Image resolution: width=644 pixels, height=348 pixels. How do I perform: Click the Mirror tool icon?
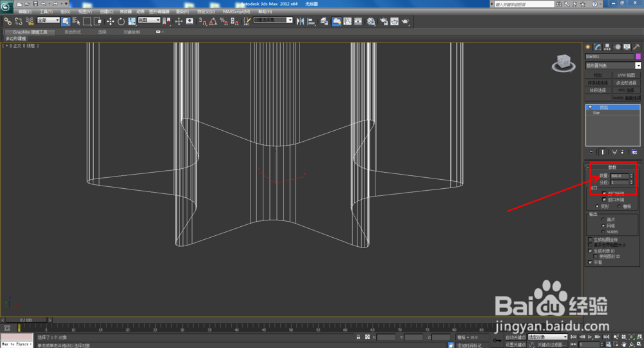(300, 21)
